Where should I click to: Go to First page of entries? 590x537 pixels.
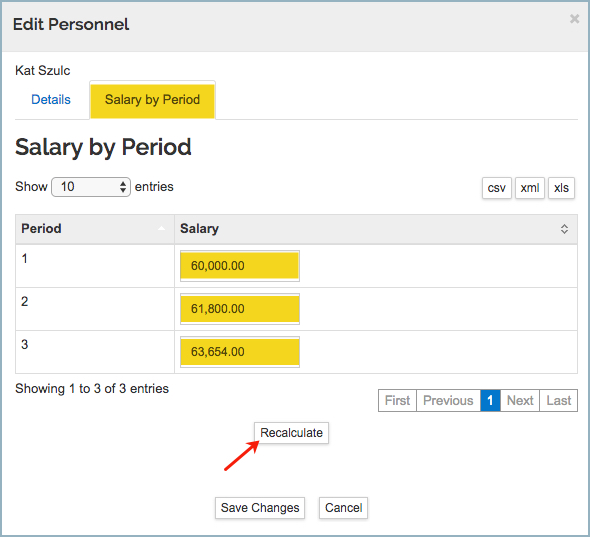(x=397, y=400)
